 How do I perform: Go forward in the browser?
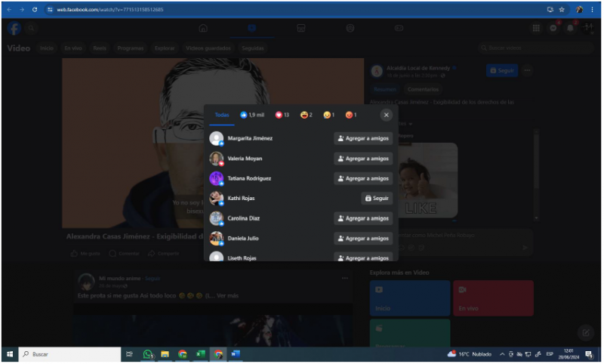click(x=22, y=10)
